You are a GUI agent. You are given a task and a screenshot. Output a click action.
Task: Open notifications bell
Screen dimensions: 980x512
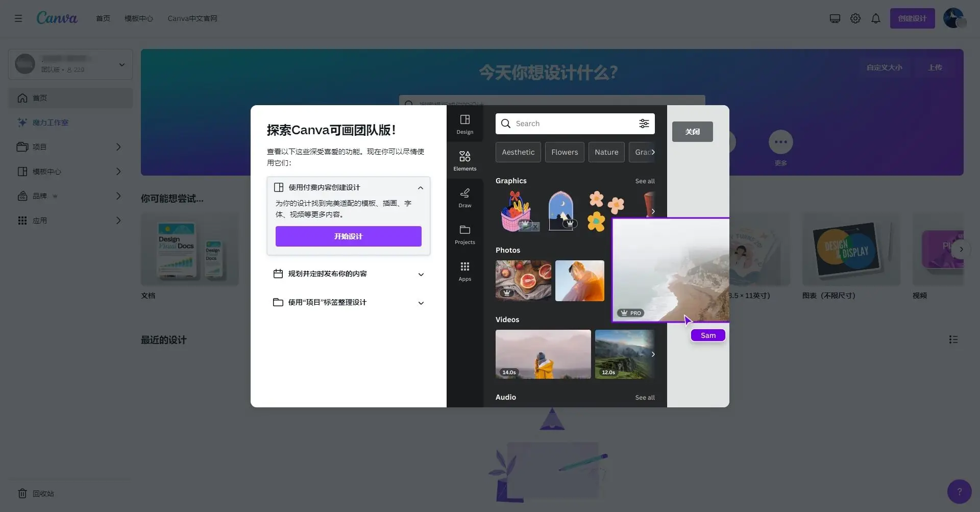(876, 18)
